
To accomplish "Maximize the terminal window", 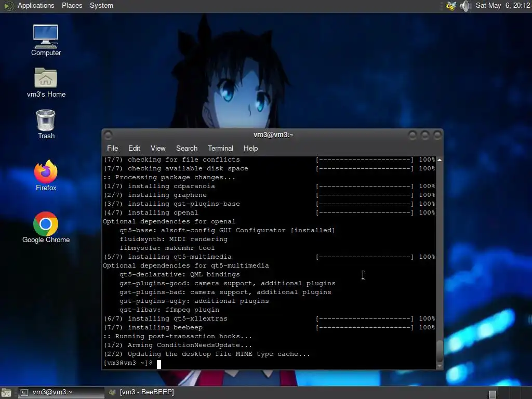I will click(425, 136).
